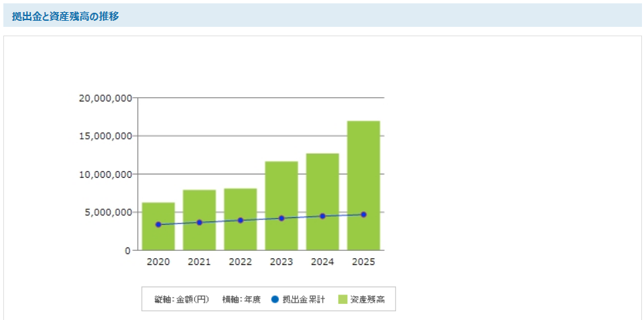Select the 2022 blue line marker
The height and width of the screenshot is (320, 644).
point(240,220)
